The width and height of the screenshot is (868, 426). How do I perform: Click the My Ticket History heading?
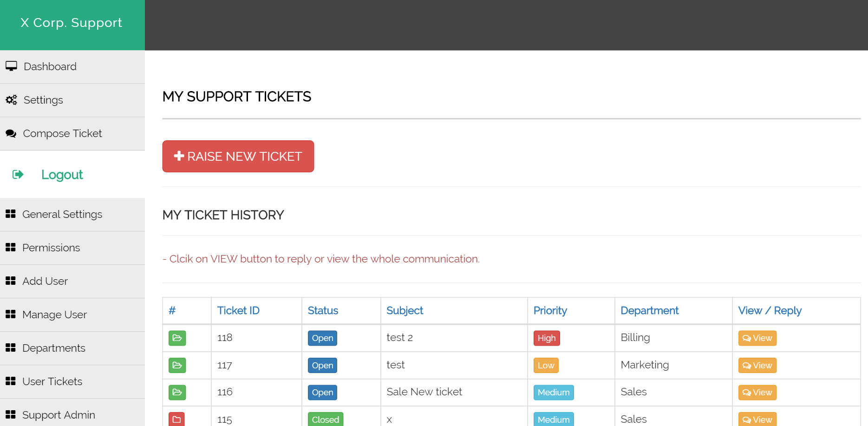pyautogui.click(x=223, y=215)
